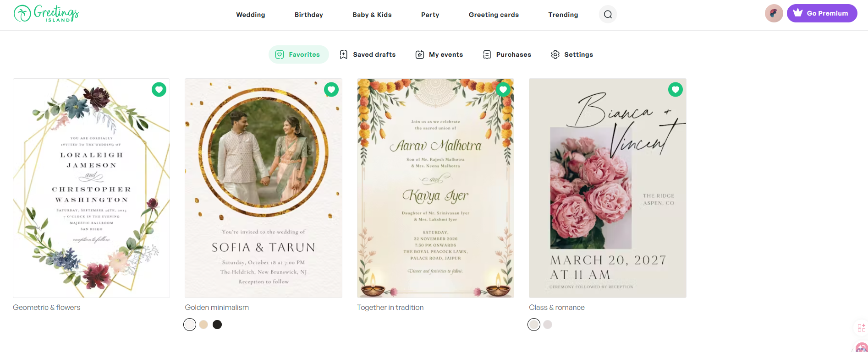Toggle heart on Class & romance card
Viewport: 868px width, 352px height.
coord(676,90)
